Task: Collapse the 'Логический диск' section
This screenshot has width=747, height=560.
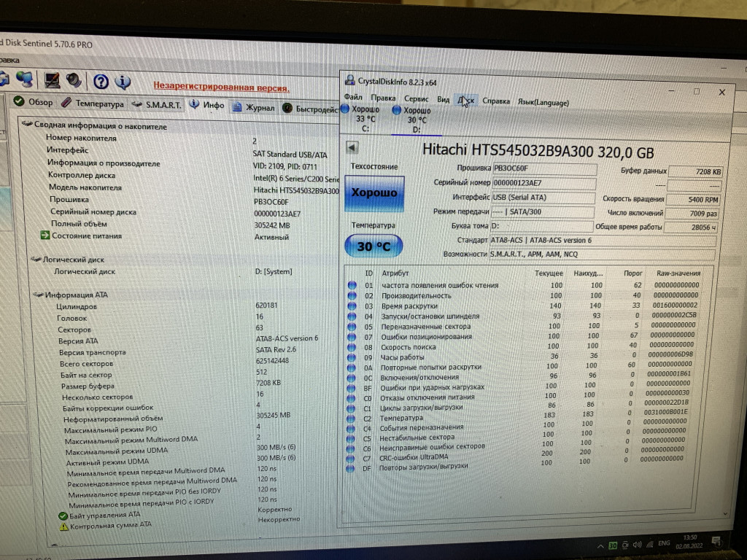Action: pos(36,259)
